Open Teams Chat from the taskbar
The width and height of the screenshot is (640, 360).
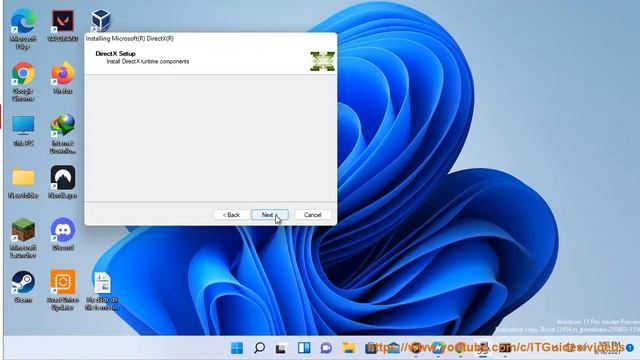click(326, 348)
